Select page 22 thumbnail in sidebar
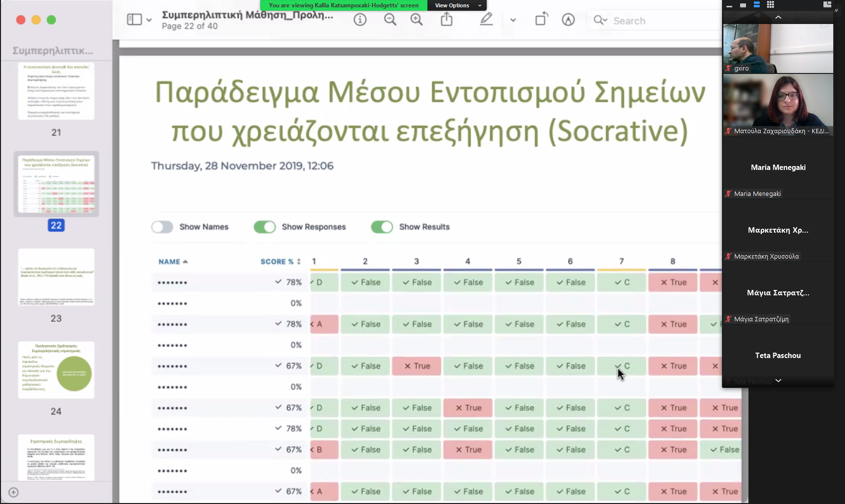The image size is (845, 504). click(x=56, y=184)
